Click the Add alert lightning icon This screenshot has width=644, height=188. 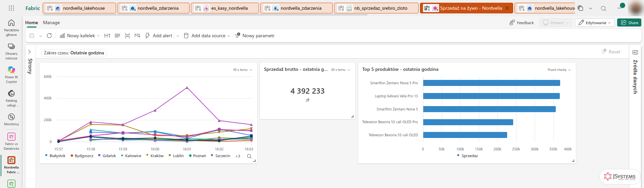147,36
